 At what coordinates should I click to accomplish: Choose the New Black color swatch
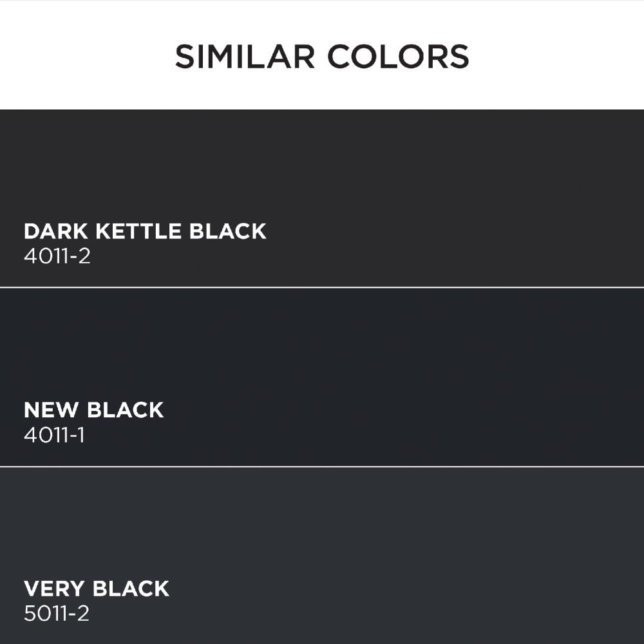pyautogui.click(x=322, y=377)
